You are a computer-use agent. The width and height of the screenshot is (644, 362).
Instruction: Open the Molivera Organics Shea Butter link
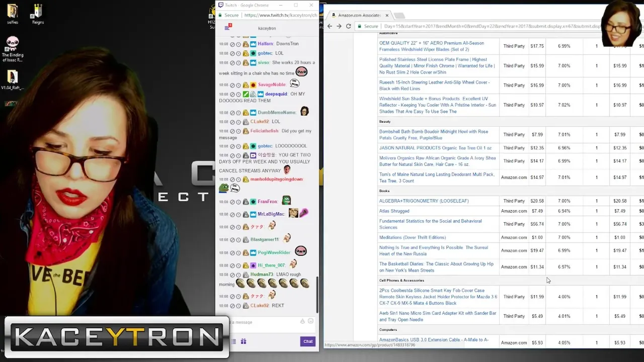point(437,161)
